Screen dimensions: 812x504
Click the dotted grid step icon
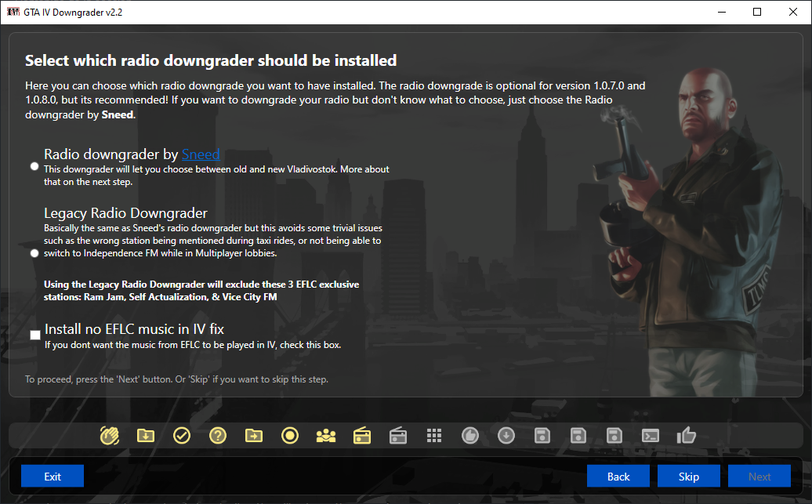click(434, 436)
